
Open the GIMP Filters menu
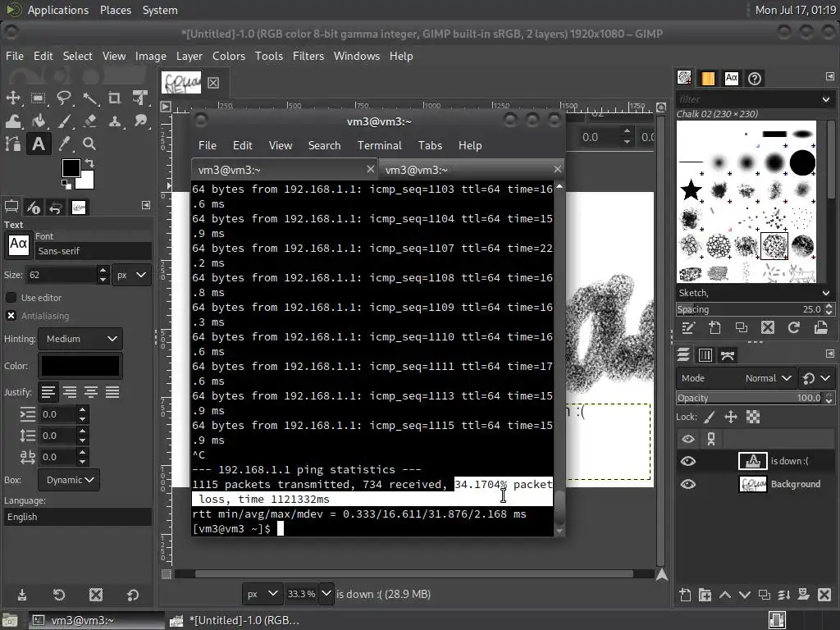coord(308,56)
